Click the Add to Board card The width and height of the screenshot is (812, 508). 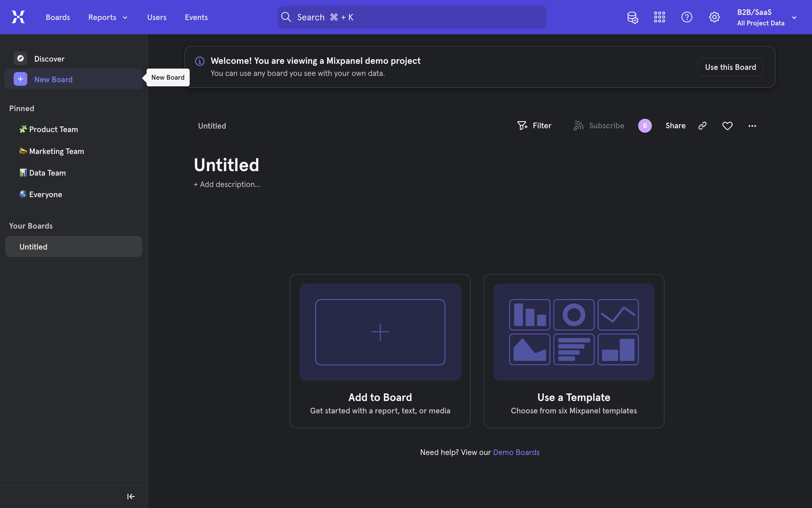pos(380,351)
